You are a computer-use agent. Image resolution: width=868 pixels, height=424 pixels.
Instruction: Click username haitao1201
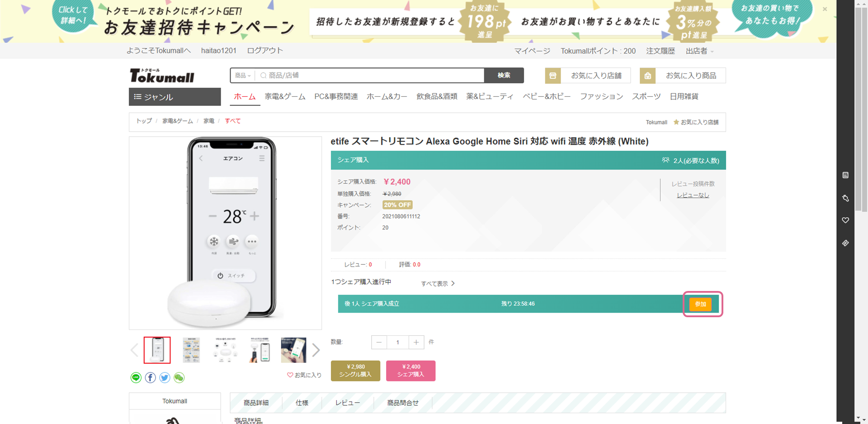click(219, 51)
